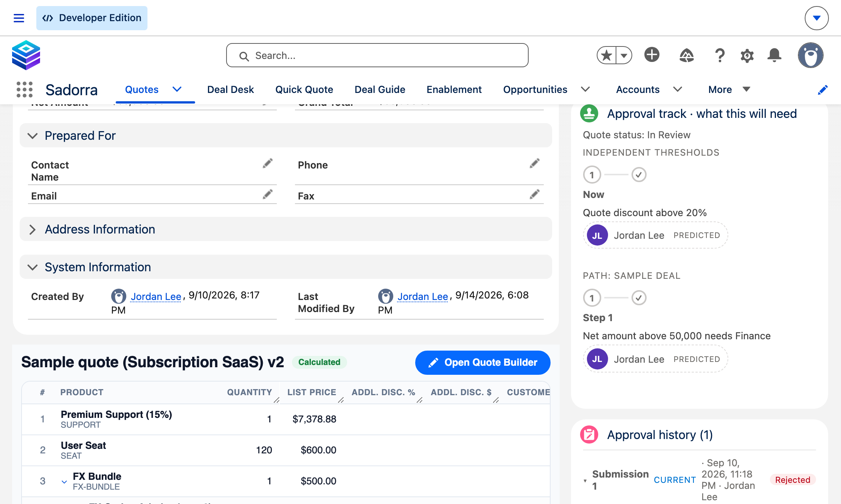Select the Premium Support (15%) product row

pos(286,419)
